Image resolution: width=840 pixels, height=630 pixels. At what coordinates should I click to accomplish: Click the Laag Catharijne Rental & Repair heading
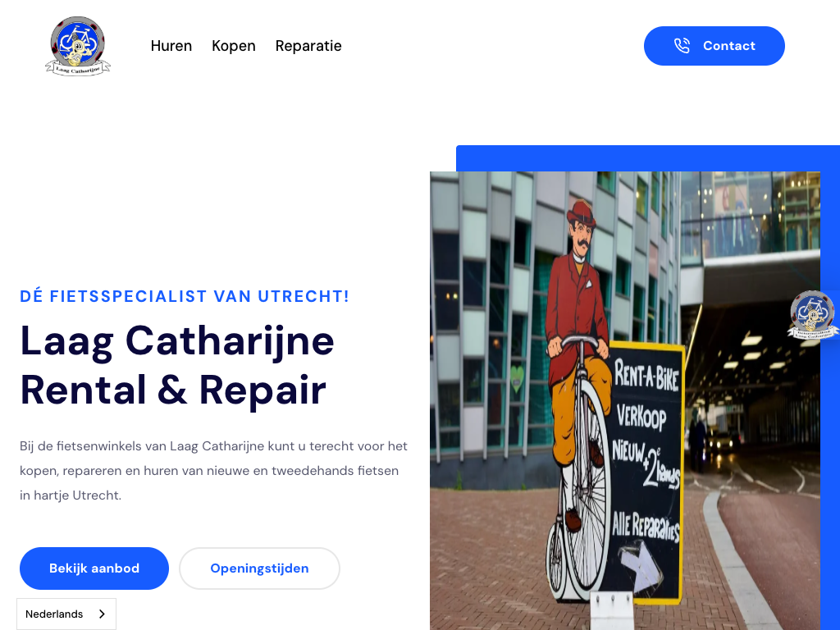point(177,365)
